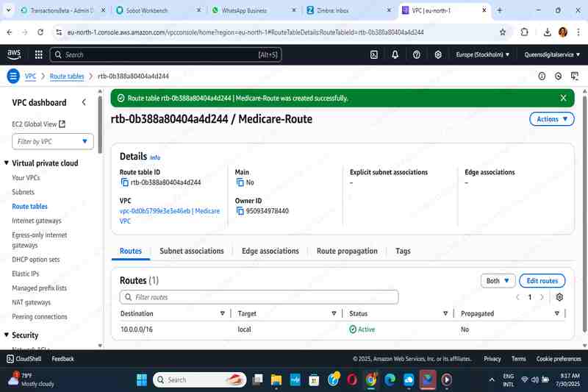Click the Route tables breadcrumb link
The height and width of the screenshot is (392, 588).
pos(67,76)
